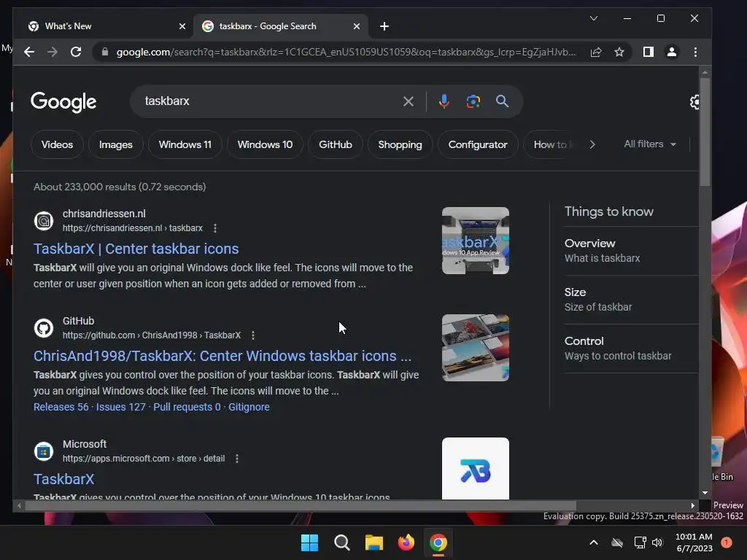Search by image with Google Lens icon
747x560 pixels.
coord(473,101)
